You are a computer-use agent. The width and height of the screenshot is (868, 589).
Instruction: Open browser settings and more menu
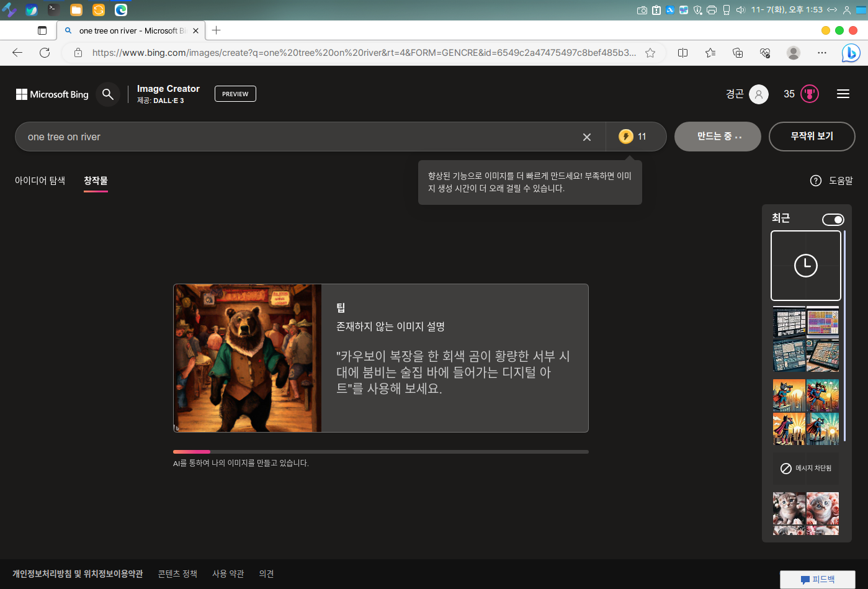point(822,53)
